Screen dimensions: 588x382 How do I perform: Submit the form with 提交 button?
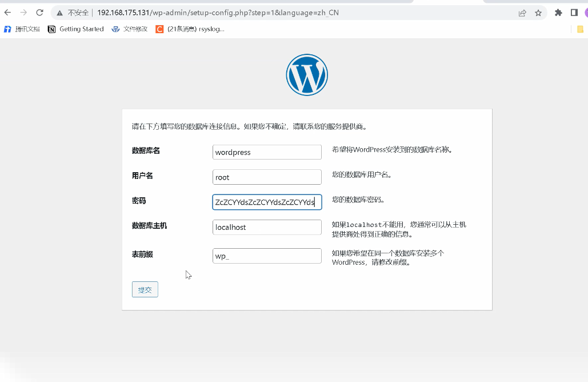tap(145, 289)
